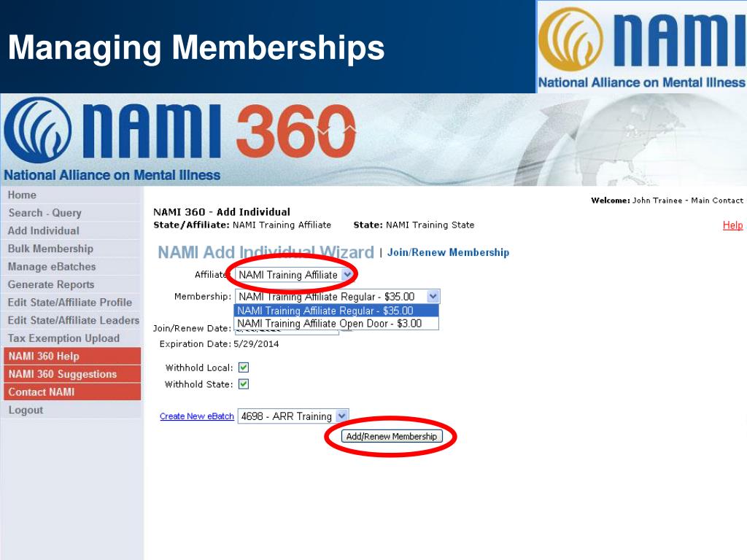
Task: Open Edit State/Affiliate Leaders
Action: (x=74, y=320)
